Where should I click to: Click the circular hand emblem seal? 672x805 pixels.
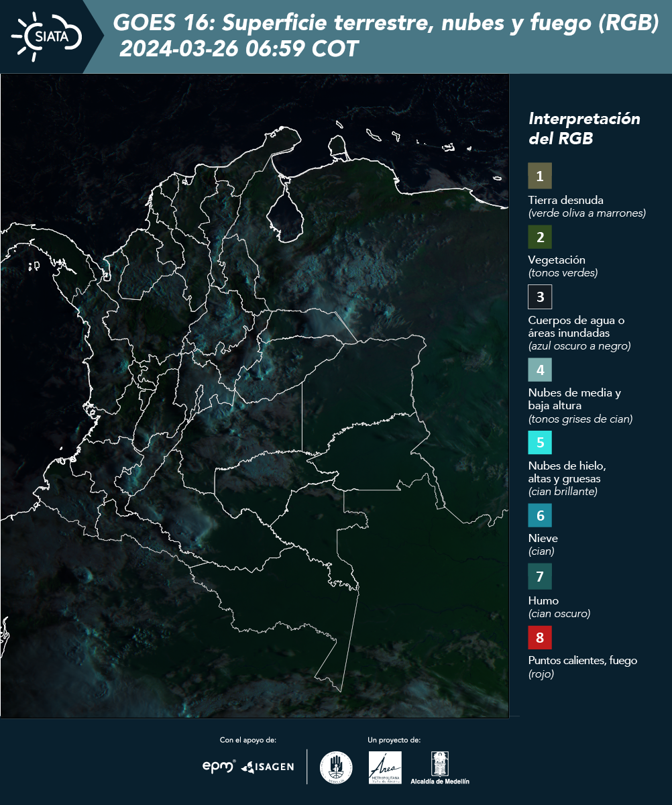336,767
